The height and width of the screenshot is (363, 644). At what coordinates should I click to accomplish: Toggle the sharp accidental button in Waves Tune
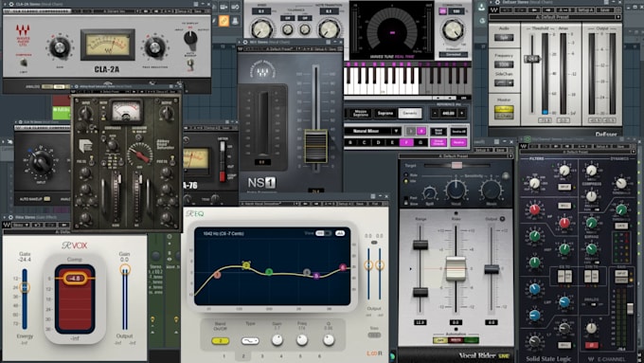pos(421,131)
